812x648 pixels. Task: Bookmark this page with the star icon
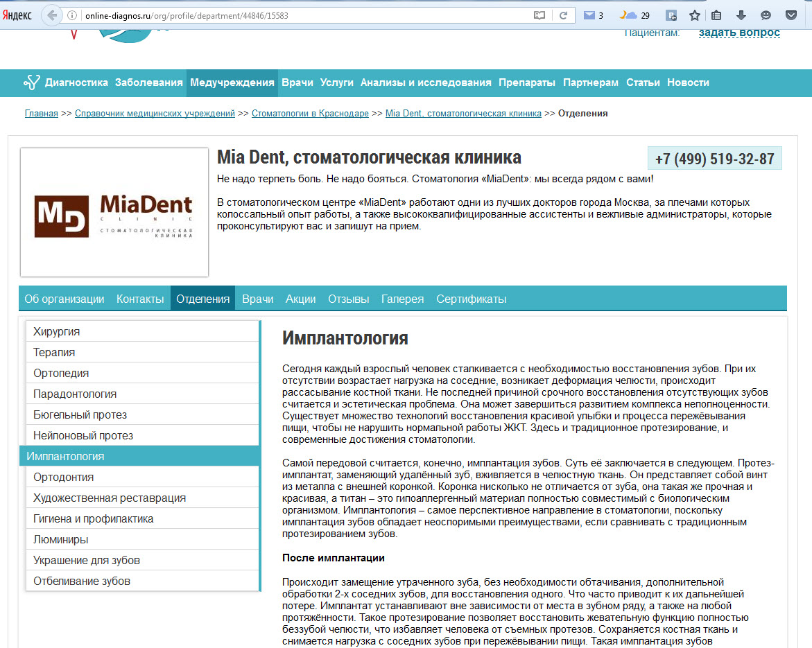tap(694, 15)
